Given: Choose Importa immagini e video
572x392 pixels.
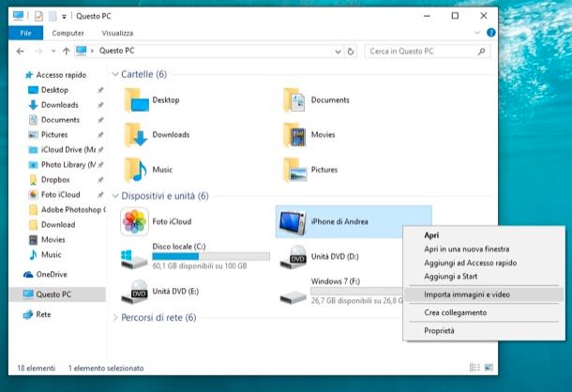Looking at the screenshot, I should pos(484,294).
